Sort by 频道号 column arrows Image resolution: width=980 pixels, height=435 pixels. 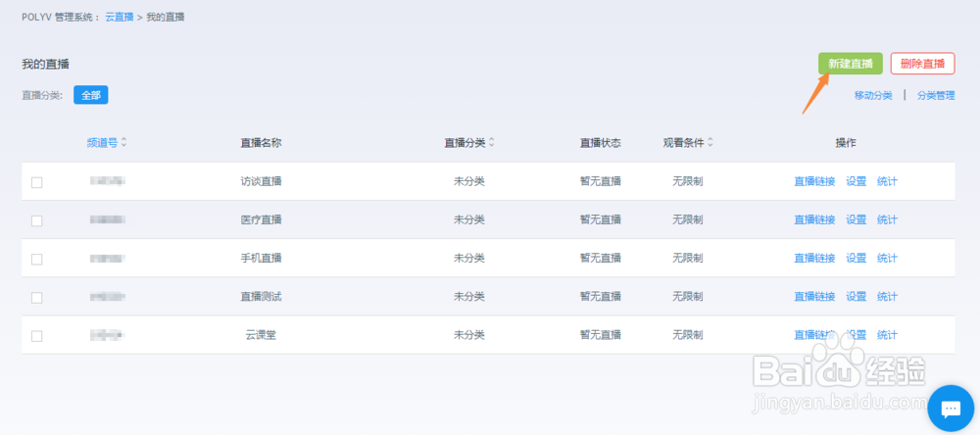coord(123,142)
